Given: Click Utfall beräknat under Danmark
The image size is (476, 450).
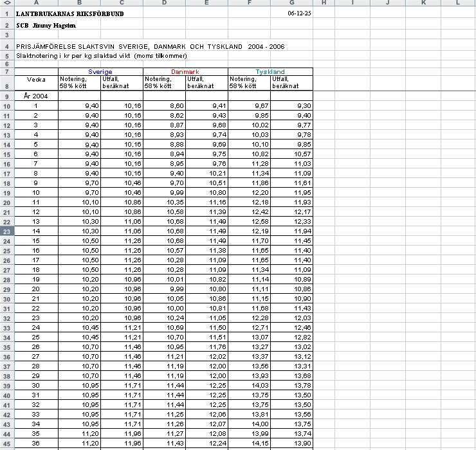Looking at the screenshot, I should 206,82.
